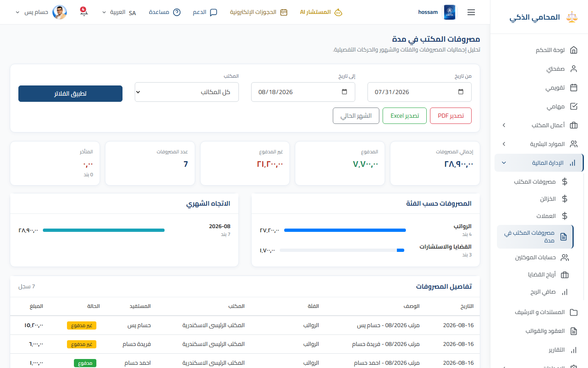Viewport: 588px width, 368px height.
Task: Click the to-date field 08/18/2026
Action: [303, 92]
